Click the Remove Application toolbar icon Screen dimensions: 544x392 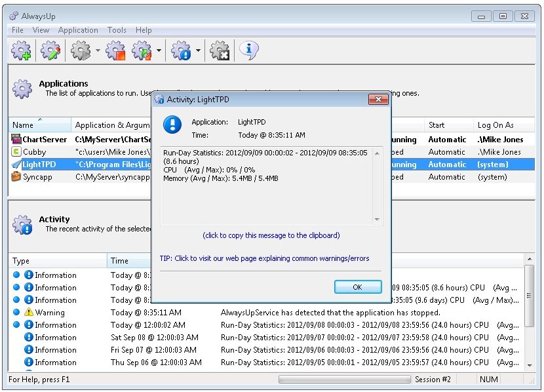222,50
